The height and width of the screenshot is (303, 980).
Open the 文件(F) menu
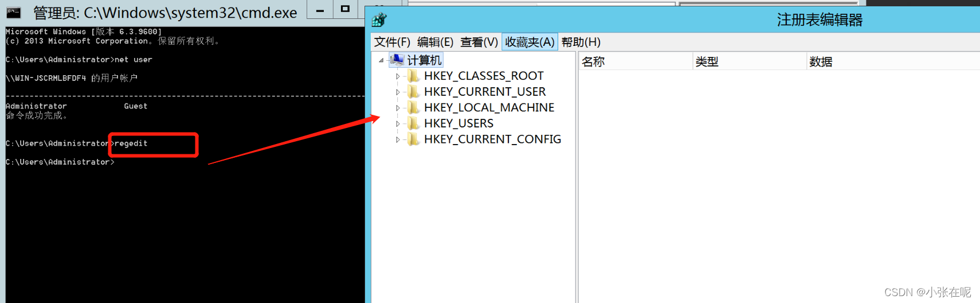tap(392, 42)
